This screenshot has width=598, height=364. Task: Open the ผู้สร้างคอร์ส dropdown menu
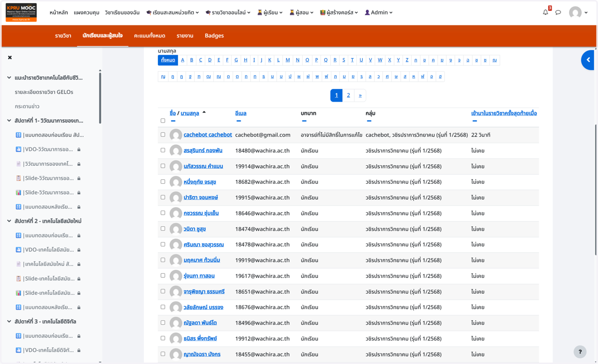click(x=339, y=12)
